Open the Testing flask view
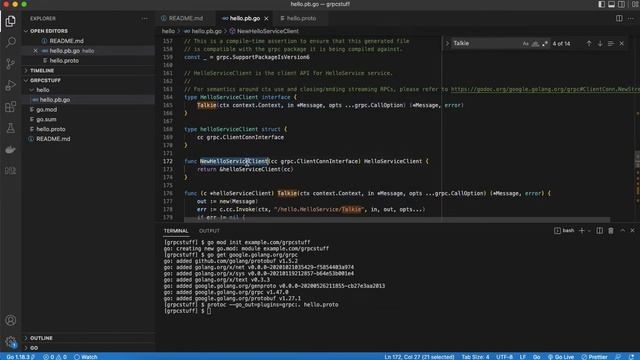 pos(11,128)
